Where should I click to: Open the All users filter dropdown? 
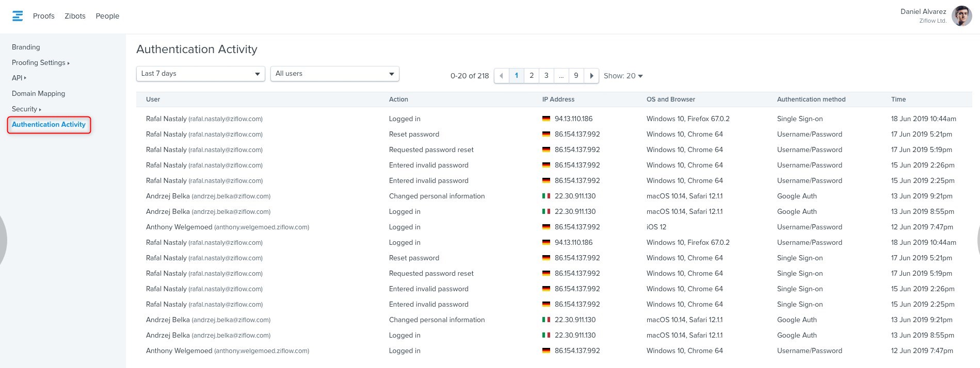click(x=334, y=74)
